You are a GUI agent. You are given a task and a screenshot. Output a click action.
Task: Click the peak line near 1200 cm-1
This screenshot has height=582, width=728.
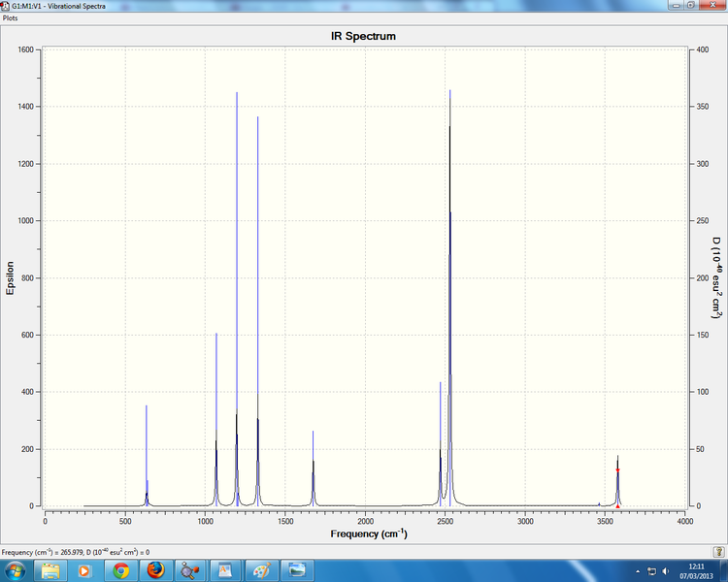click(237, 297)
